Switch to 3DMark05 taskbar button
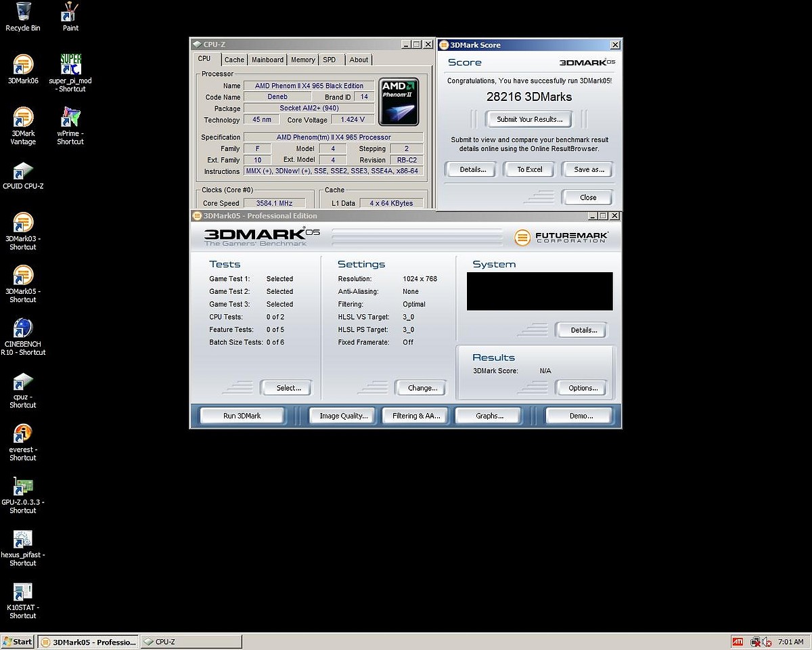 pos(89,641)
